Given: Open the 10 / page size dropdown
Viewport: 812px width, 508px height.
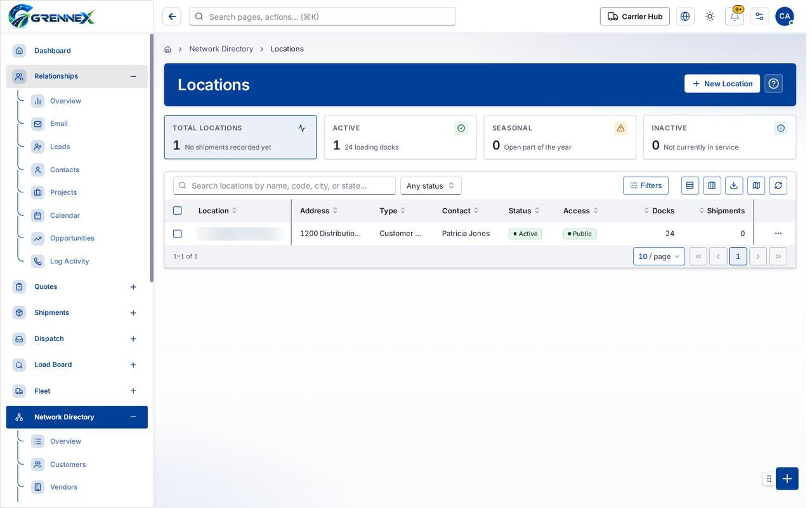Looking at the screenshot, I should tap(659, 257).
